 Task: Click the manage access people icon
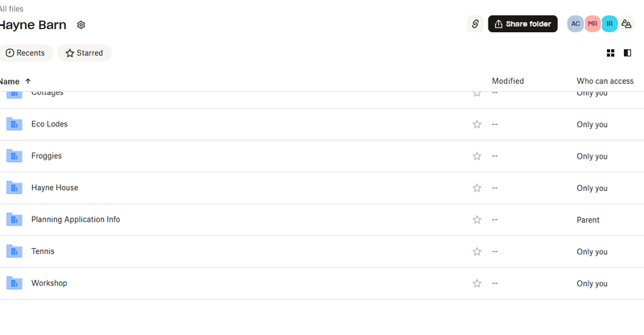pyautogui.click(x=627, y=24)
